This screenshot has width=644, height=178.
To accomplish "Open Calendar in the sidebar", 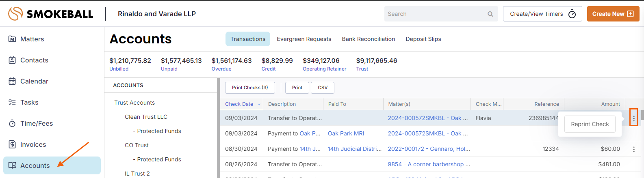I will point(52,81).
